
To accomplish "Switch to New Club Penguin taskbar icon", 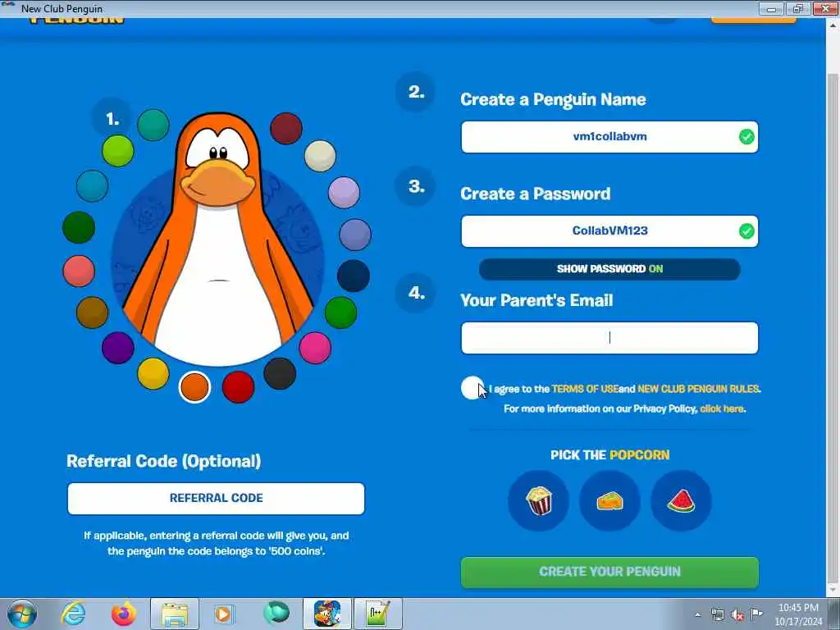I will click(327, 614).
